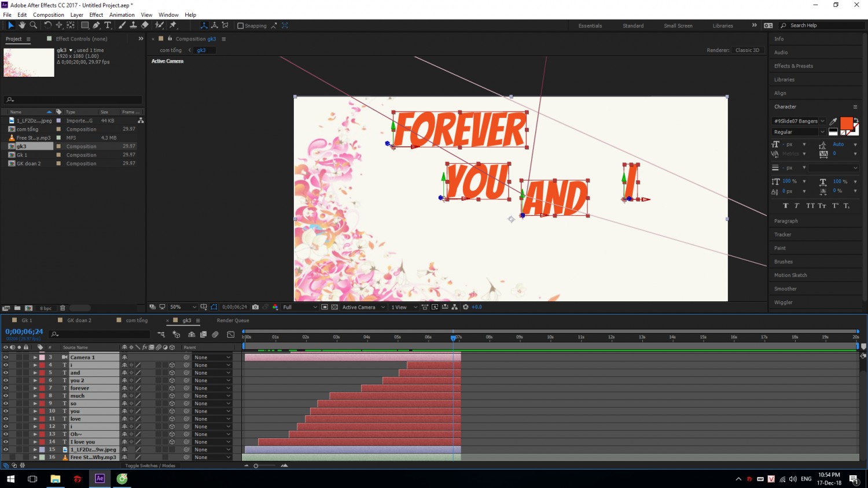This screenshot has width=868, height=488.
Task: Select the Clone Stamp tool
Action: pyautogui.click(x=133, y=25)
